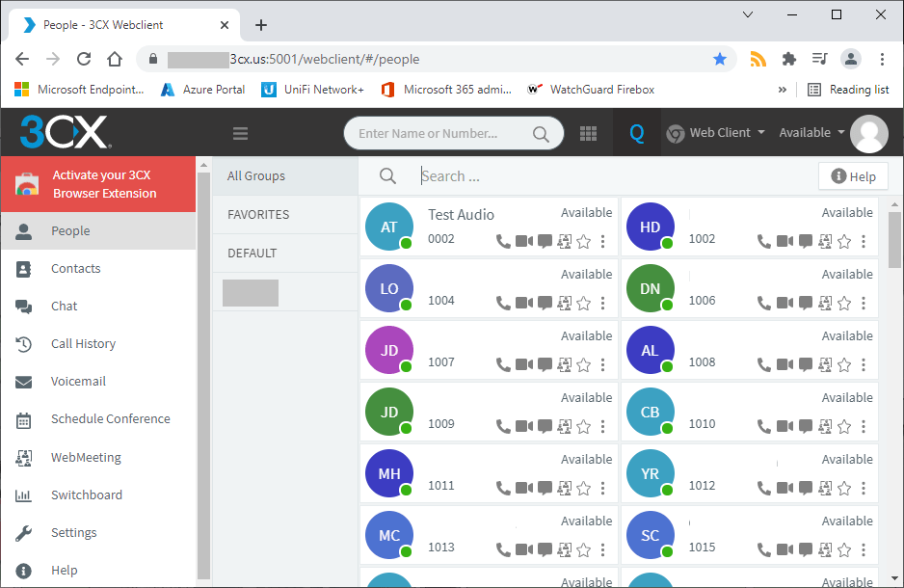Open the dialpad grid icon

(x=588, y=133)
